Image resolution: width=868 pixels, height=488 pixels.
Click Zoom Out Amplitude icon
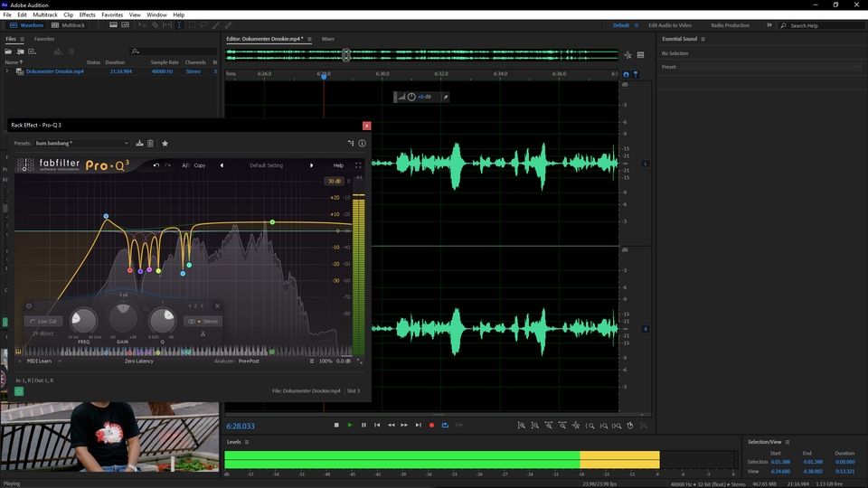click(534, 426)
